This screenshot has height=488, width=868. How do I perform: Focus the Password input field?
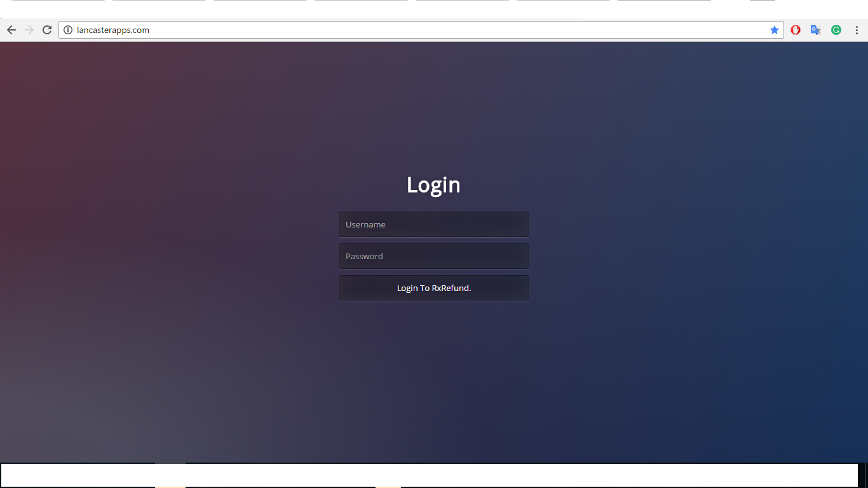pyautogui.click(x=433, y=256)
